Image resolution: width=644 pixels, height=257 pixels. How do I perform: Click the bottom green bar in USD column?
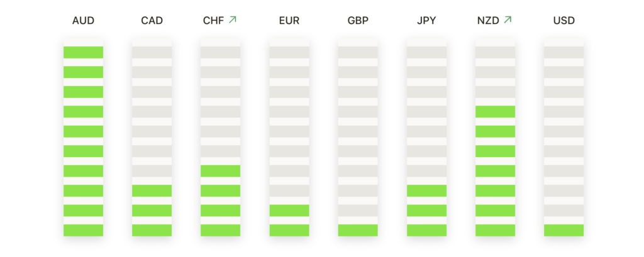[x=563, y=230]
